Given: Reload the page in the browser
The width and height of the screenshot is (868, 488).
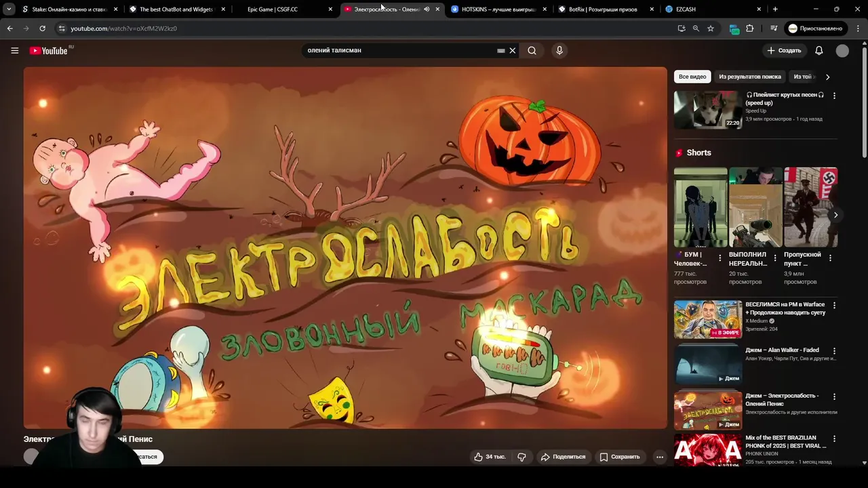Looking at the screenshot, I should [42, 28].
